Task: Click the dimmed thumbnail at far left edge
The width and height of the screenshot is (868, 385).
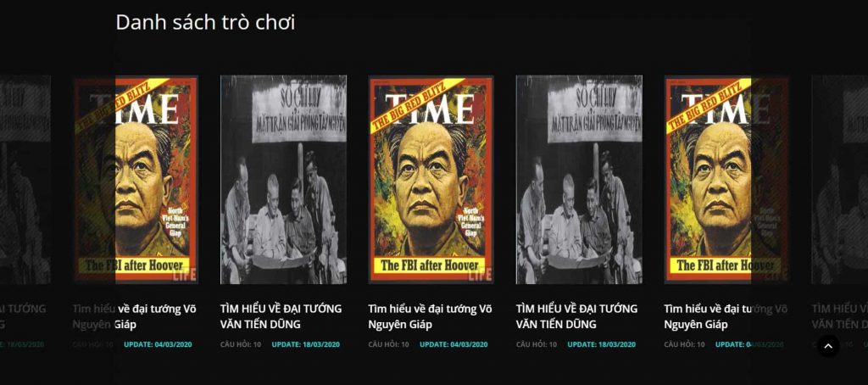Action: [25, 180]
